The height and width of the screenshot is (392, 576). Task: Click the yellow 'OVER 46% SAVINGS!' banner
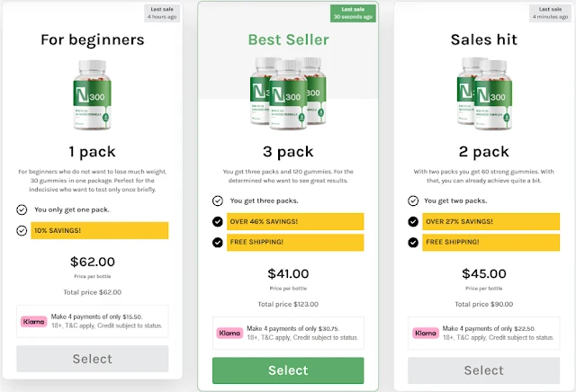click(x=295, y=221)
